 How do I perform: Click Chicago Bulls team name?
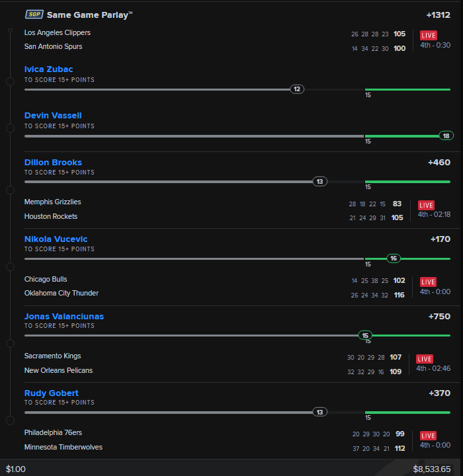[46, 279]
